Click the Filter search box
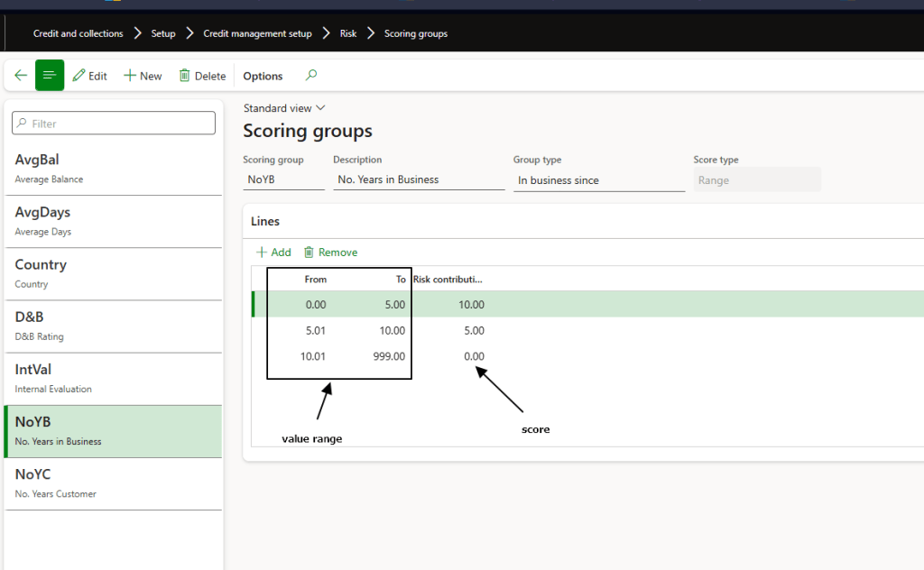This screenshot has width=924, height=570. pos(114,124)
